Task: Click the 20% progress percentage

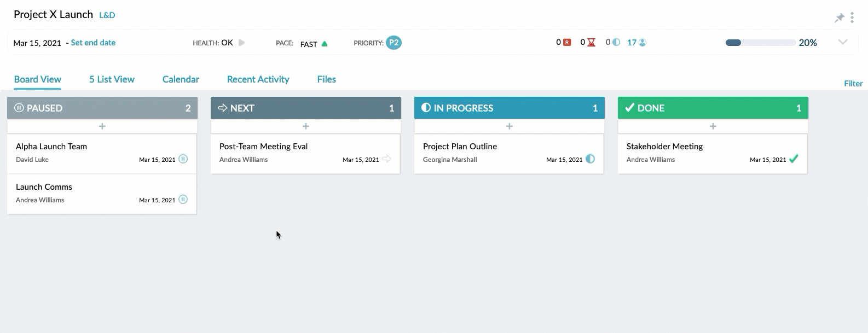Action: [x=808, y=43]
